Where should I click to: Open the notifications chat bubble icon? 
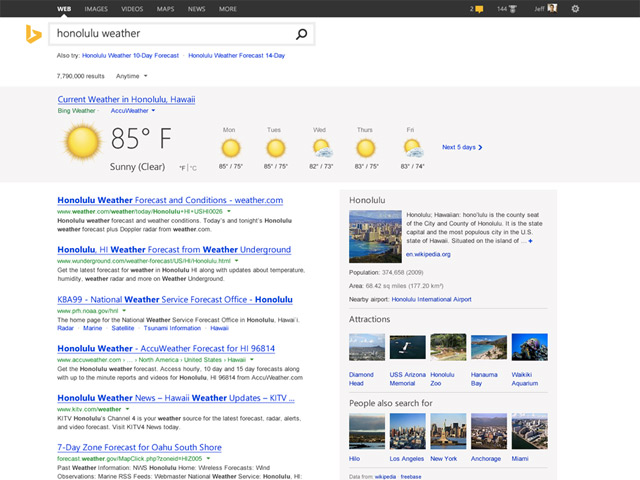479,9
